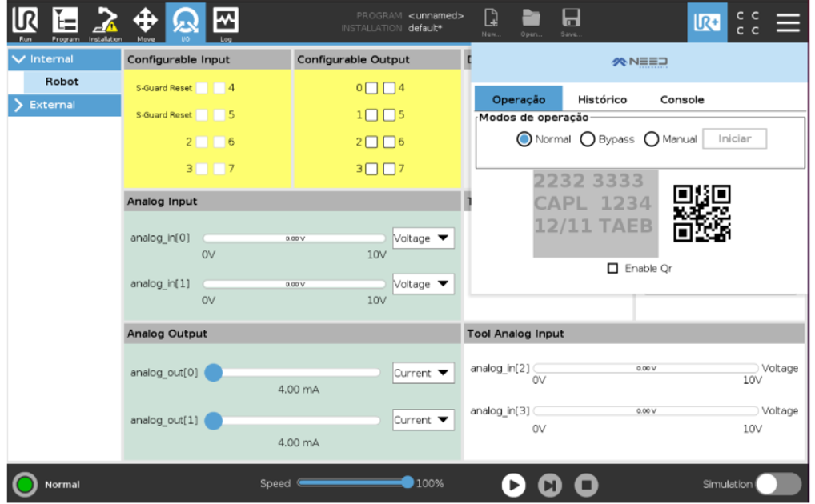Open the Log tab icon

click(x=225, y=22)
